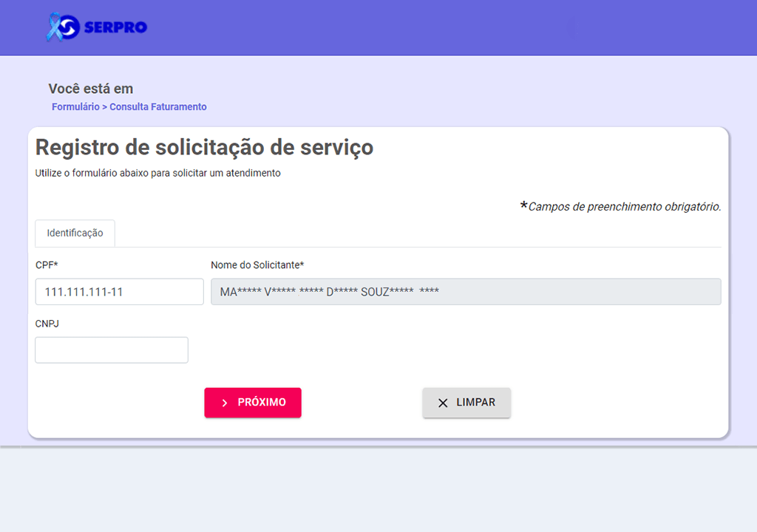Click the Registro de solicitação de serviço heading

(x=204, y=147)
